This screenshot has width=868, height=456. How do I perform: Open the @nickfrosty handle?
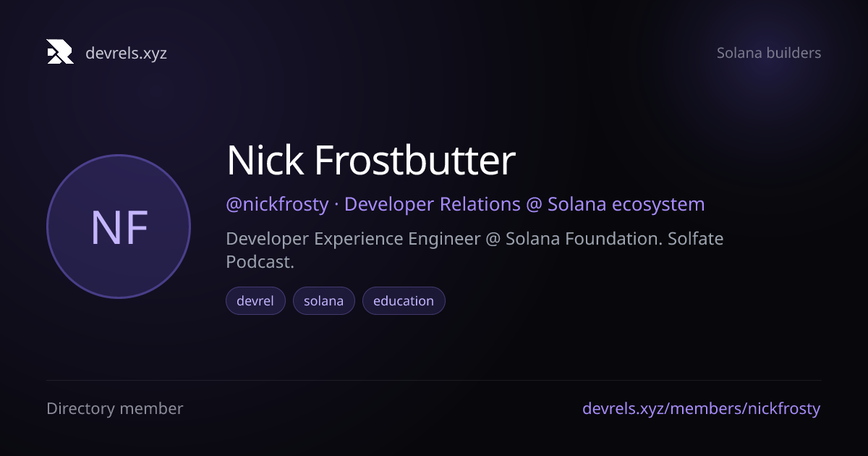click(x=277, y=204)
